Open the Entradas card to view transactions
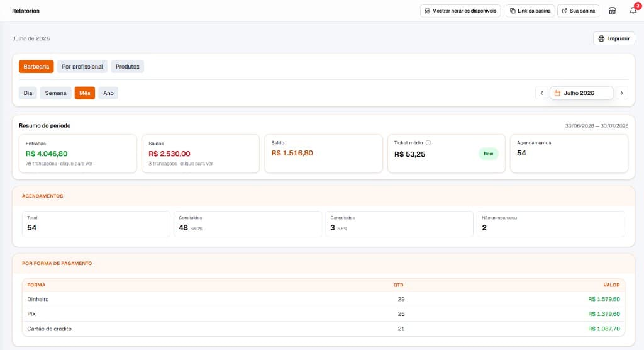 click(x=77, y=154)
